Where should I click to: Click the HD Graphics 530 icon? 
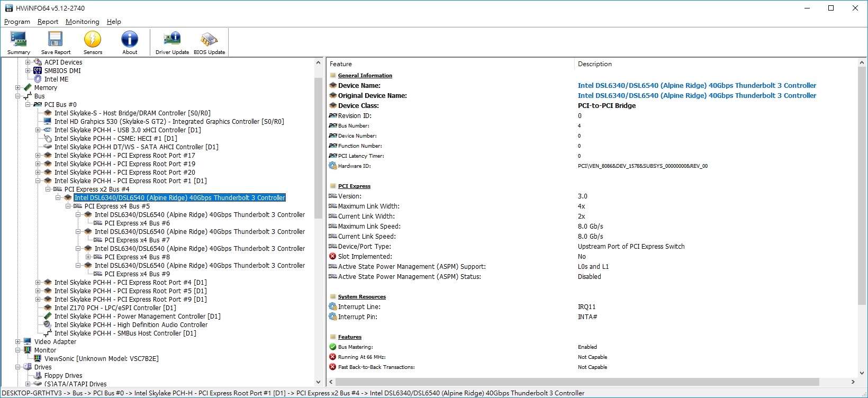pyautogui.click(x=48, y=121)
